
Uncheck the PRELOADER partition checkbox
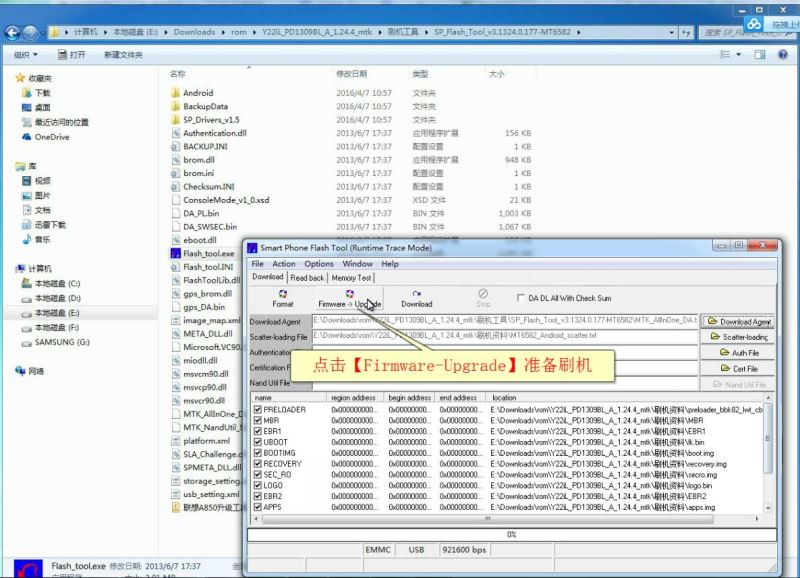pos(258,410)
